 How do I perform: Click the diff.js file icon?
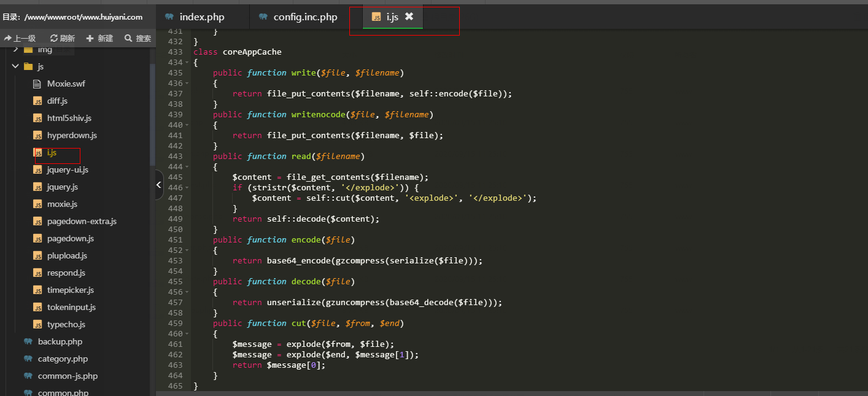(x=37, y=101)
